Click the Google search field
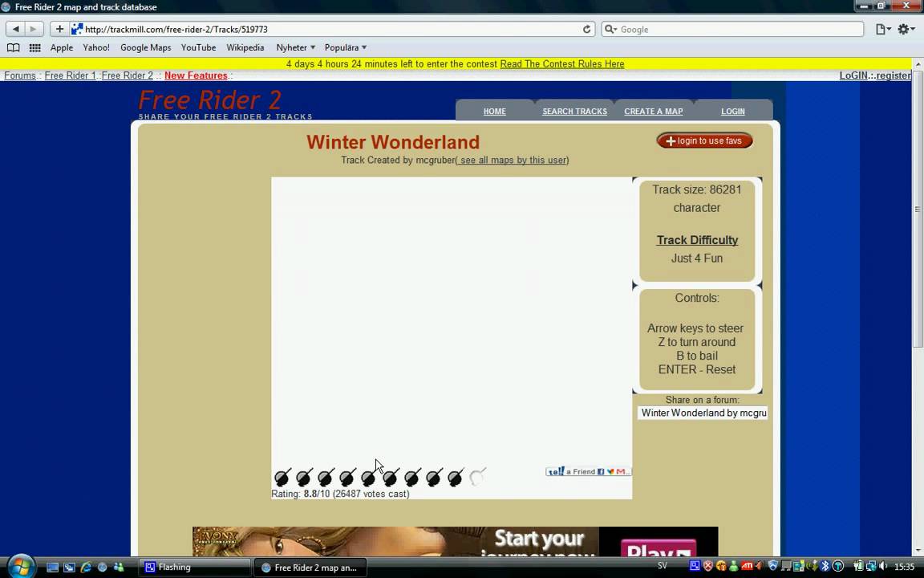 (x=732, y=29)
